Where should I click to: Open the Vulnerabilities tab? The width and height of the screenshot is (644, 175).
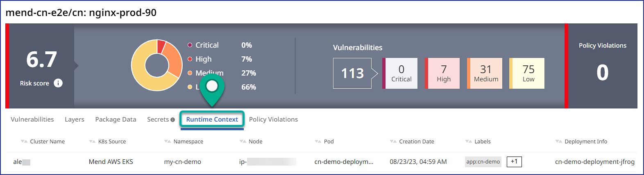pos(32,119)
